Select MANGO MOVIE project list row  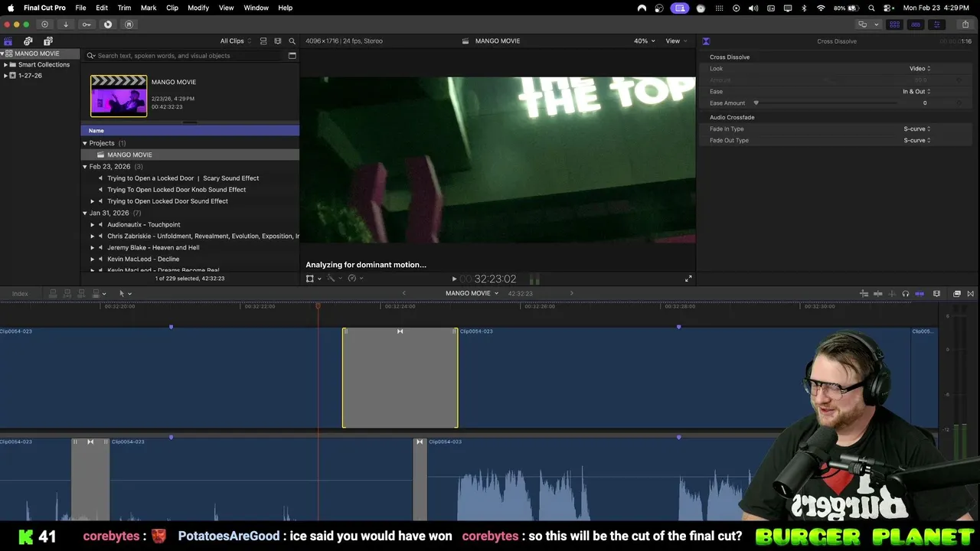click(x=190, y=155)
